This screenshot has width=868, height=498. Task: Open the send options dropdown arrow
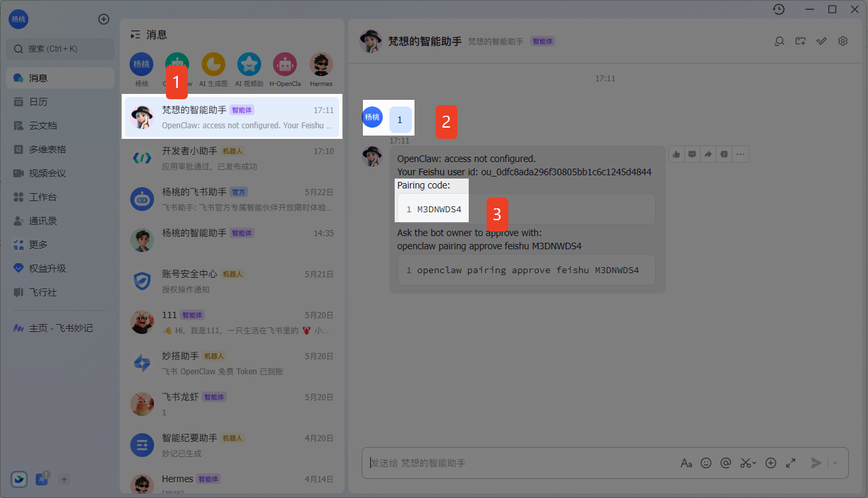tap(835, 463)
